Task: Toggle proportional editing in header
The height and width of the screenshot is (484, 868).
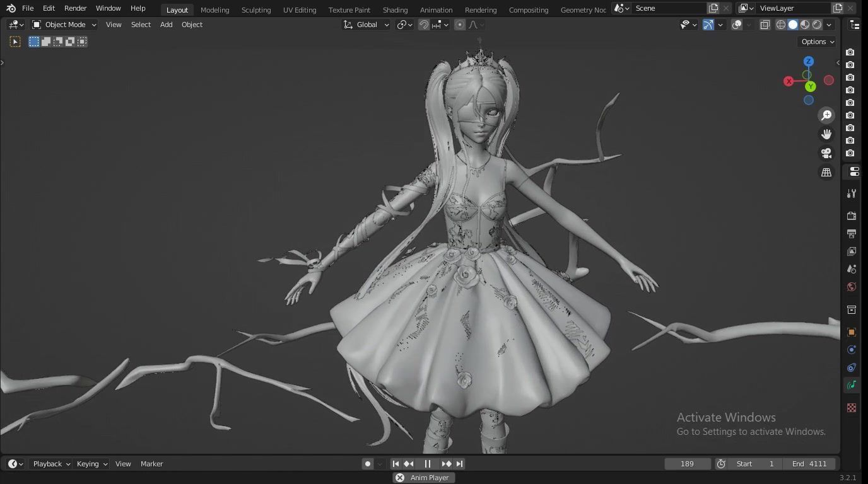Action: point(460,25)
